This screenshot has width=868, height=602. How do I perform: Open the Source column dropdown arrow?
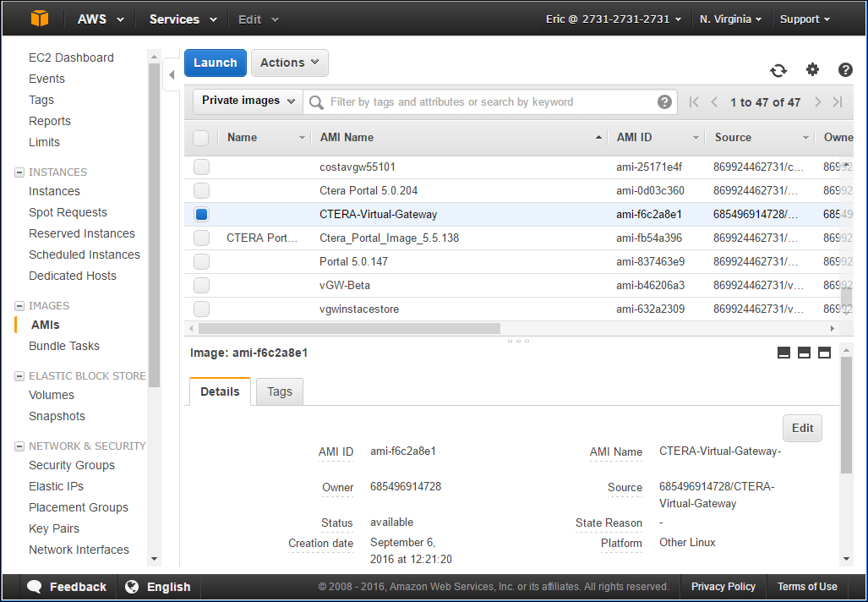[805, 137]
